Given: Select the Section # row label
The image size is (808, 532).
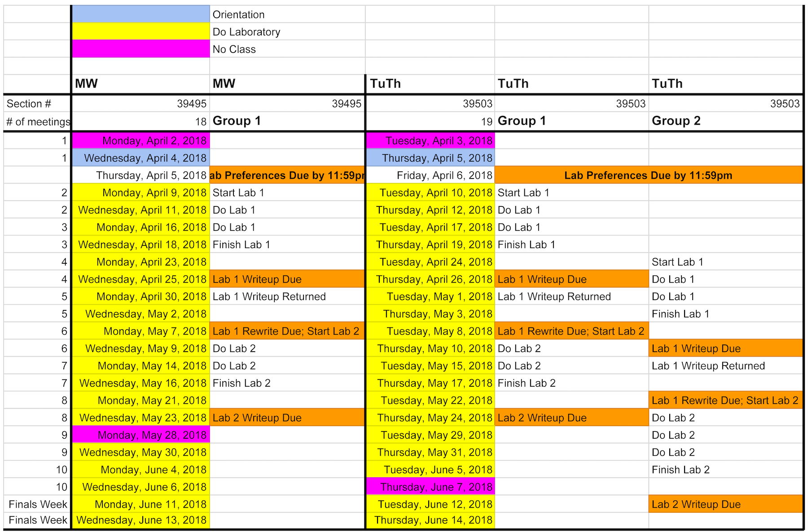Looking at the screenshot, I should coord(37,104).
